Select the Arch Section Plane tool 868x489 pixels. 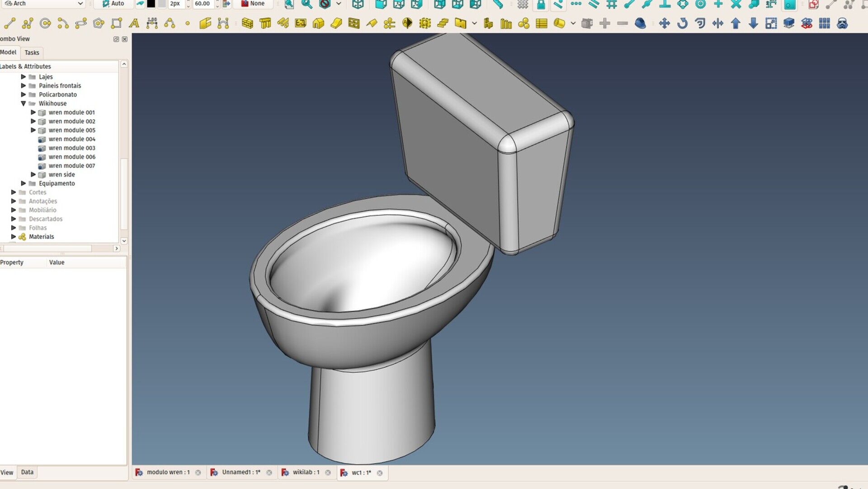pyautogui.click(x=407, y=23)
